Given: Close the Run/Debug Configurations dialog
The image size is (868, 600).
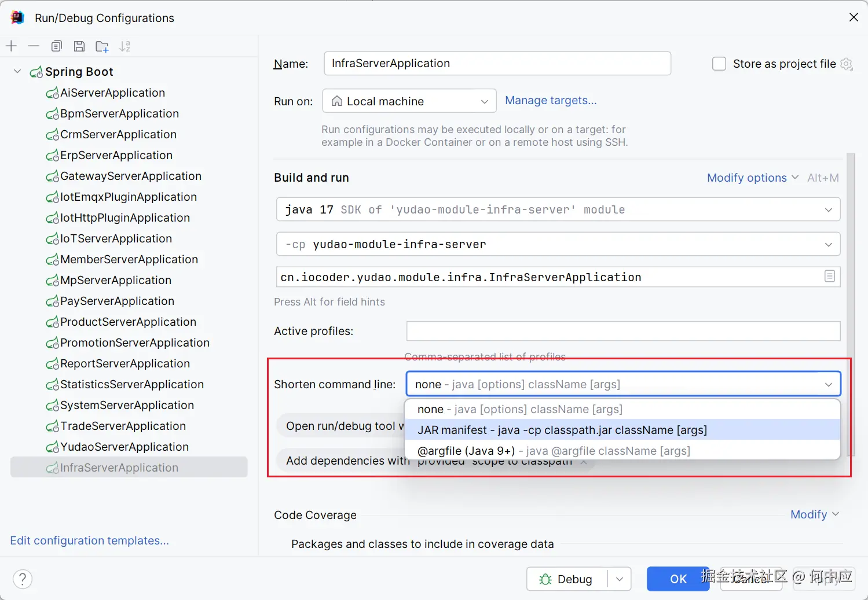Looking at the screenshot, I should (x=854, y=17).
